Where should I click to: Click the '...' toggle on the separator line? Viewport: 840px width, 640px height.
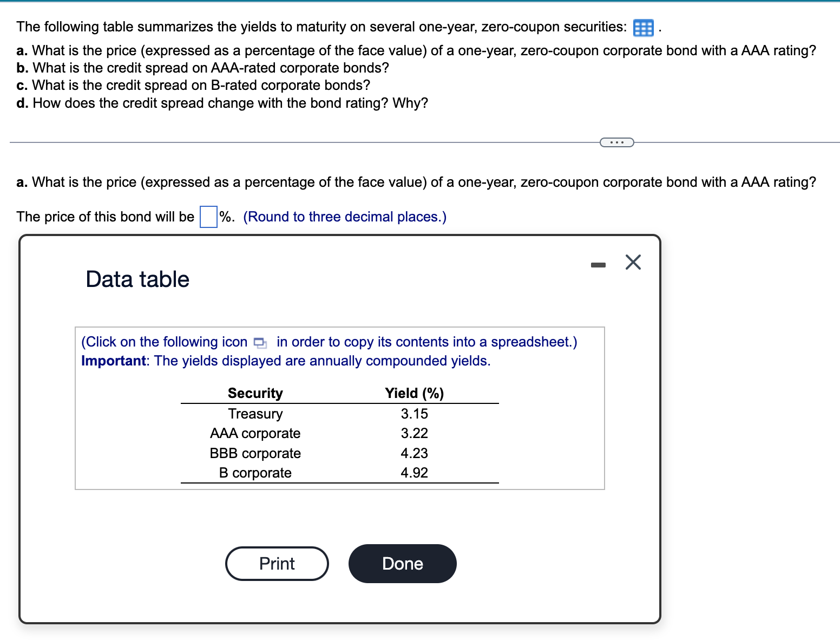616,142
